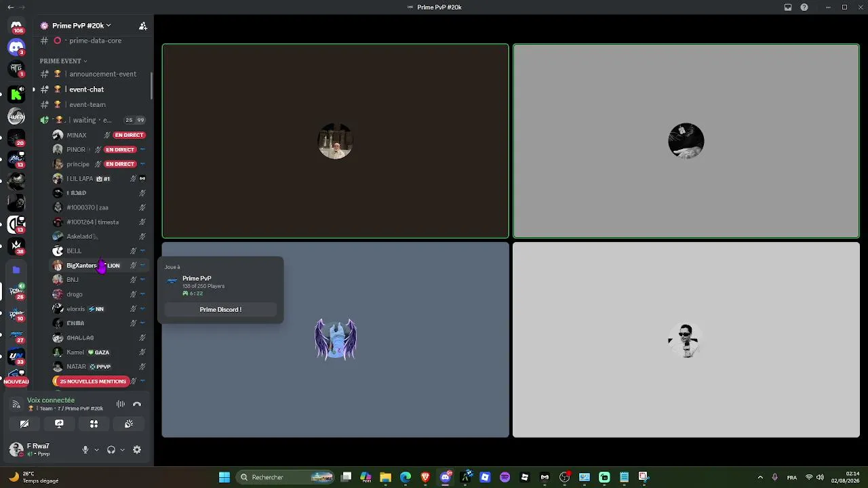868x488 pixels.
Task: Select user MINAX in voice list
Action: [x=99, y=135]
